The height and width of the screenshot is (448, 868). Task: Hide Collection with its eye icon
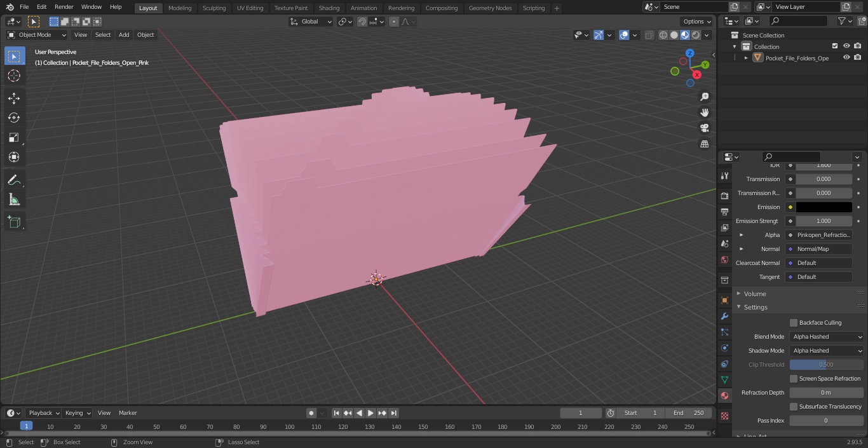(846, 46)
